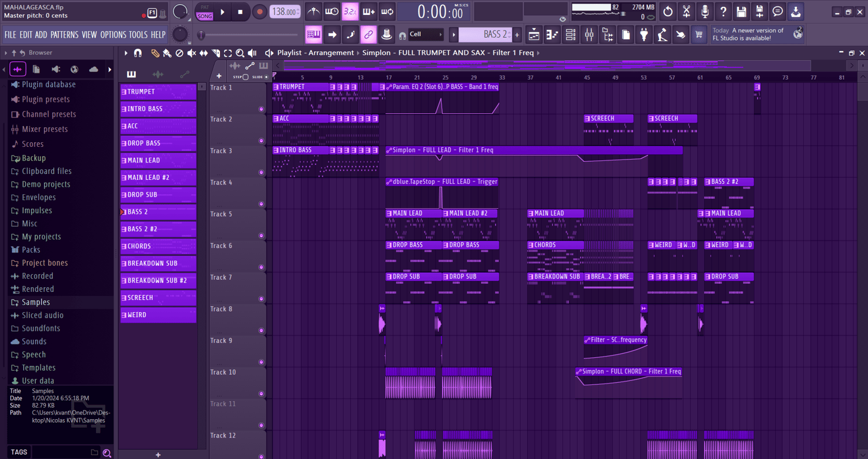
Task: Click the microphone one-click recording icon
Action: 705,11
